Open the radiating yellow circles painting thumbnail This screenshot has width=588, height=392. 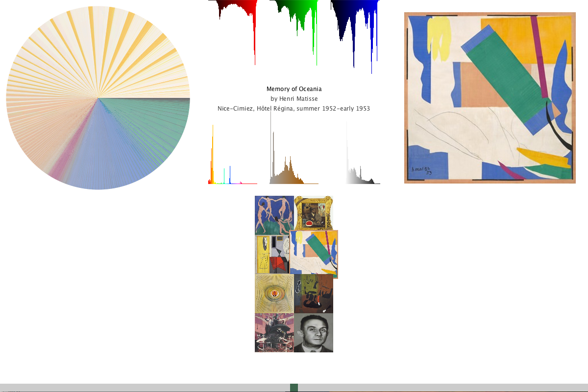pos(274,293)
